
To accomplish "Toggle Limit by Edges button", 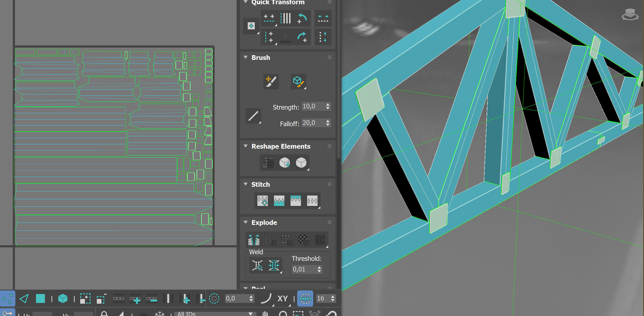I will click(305, 298).
